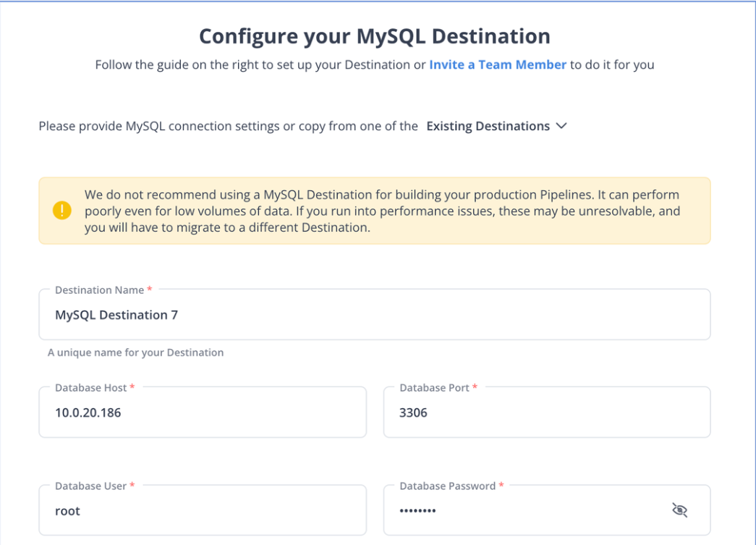Focus the Destination Name field
Viewport: 756px width, 545px height.
(375, 314)
